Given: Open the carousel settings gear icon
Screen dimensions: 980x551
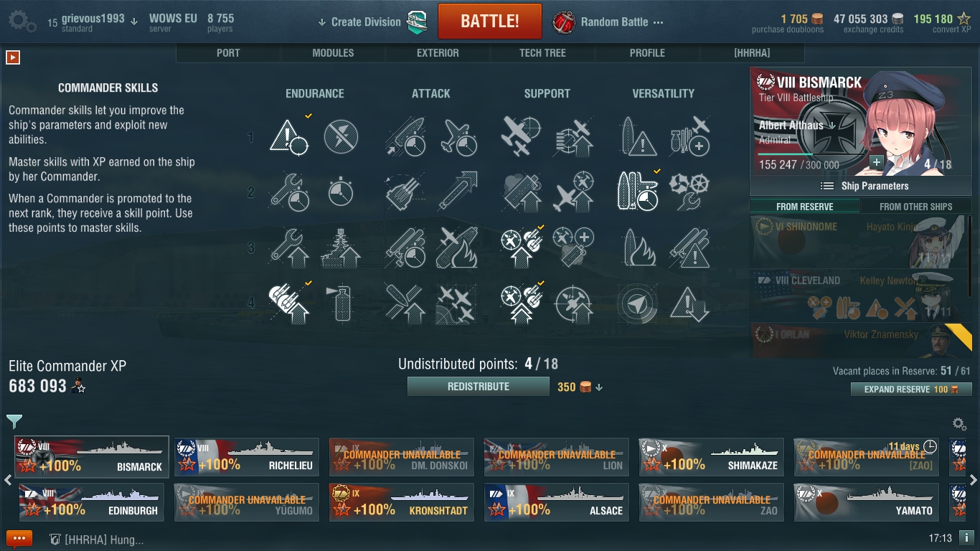Looking at the screenshot, I should click(958, 424).
